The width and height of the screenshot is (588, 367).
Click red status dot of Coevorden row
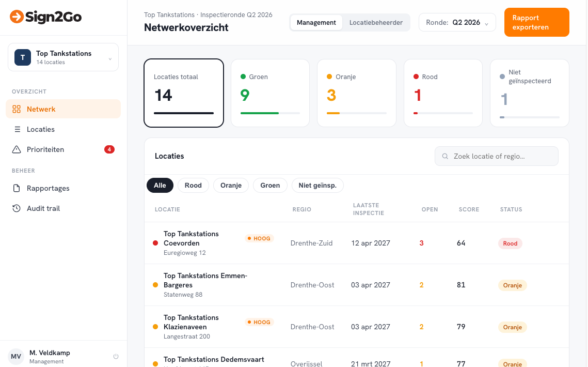[x=155, y=243]
